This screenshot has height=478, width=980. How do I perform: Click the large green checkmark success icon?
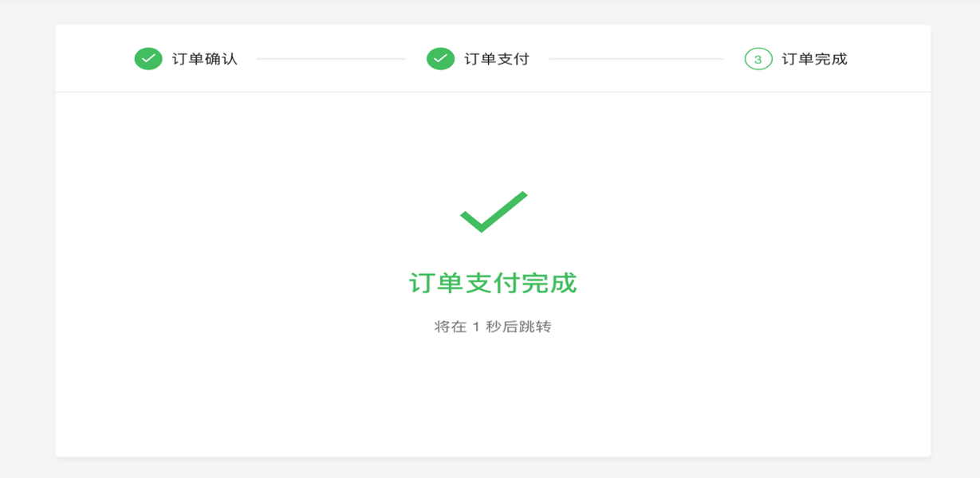pos(494,212)
